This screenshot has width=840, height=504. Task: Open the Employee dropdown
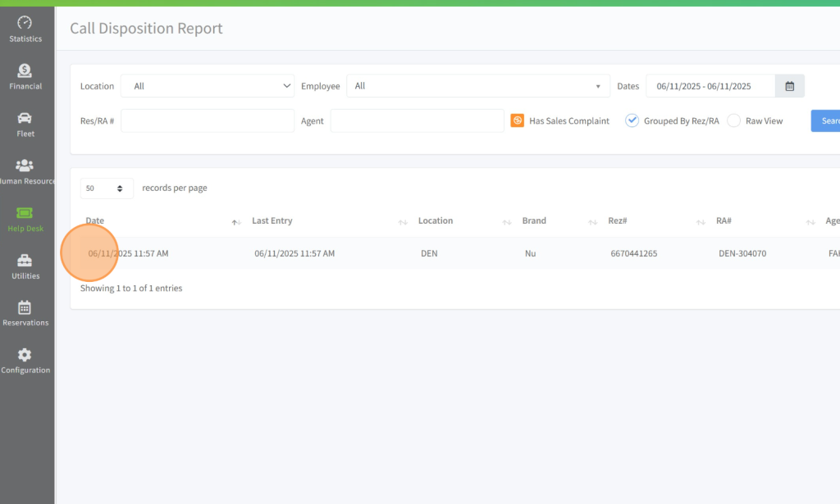pyautogui.click(x=477, y=86)
